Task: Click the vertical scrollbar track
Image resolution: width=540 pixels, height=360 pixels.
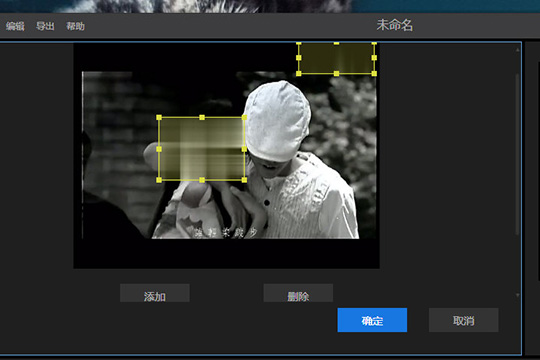Action: tap(518, 154)
